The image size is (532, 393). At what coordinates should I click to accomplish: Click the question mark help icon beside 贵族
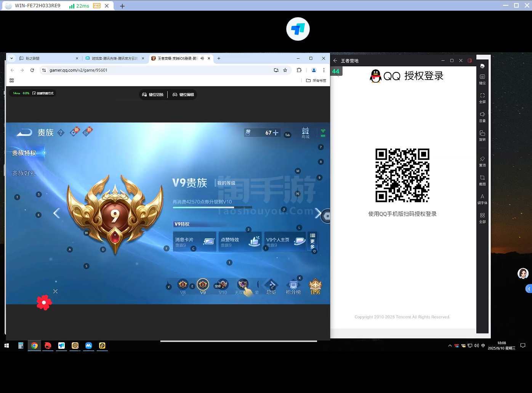pyautogui.click(x=61, y=133)
